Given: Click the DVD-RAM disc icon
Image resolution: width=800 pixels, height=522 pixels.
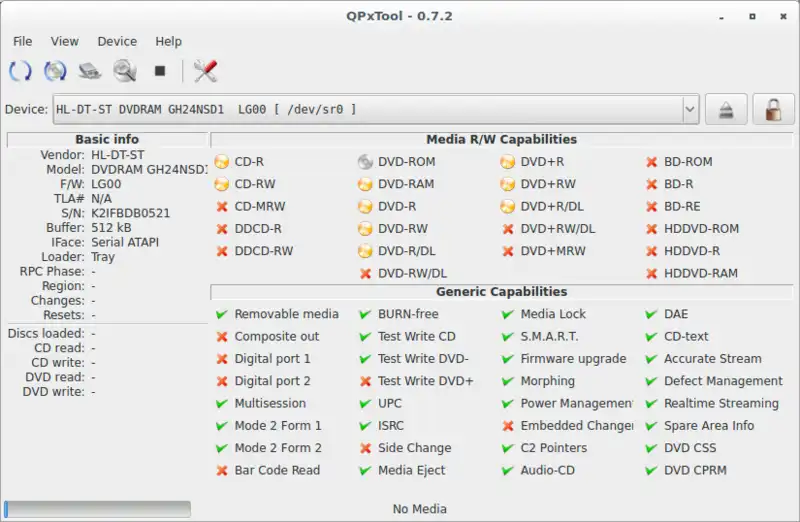Looking at the screenshot, I should pyautogui.click(x=365, y=184).
